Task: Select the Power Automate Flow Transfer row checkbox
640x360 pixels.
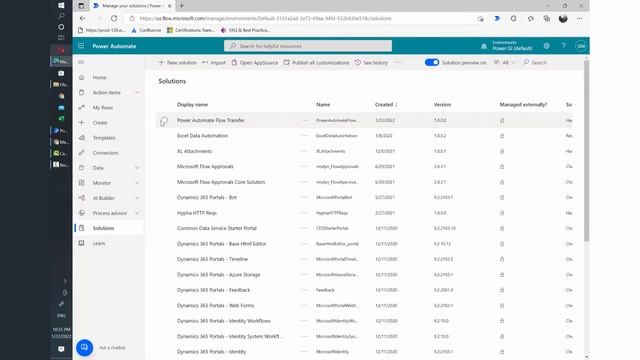Action: (x=164, y=120)
